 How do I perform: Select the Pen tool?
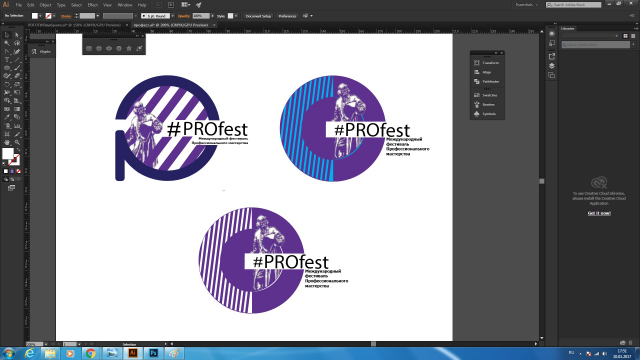coord(7,52)
